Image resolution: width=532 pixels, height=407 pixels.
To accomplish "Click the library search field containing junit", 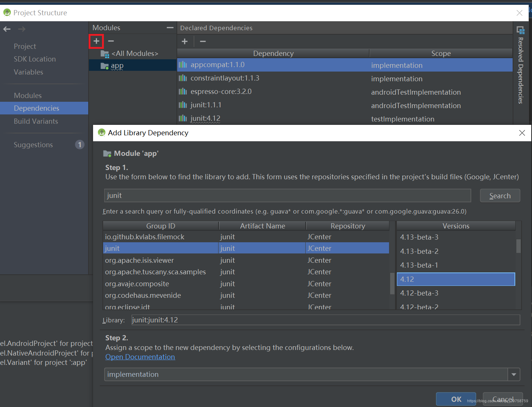I will point(287,196).
